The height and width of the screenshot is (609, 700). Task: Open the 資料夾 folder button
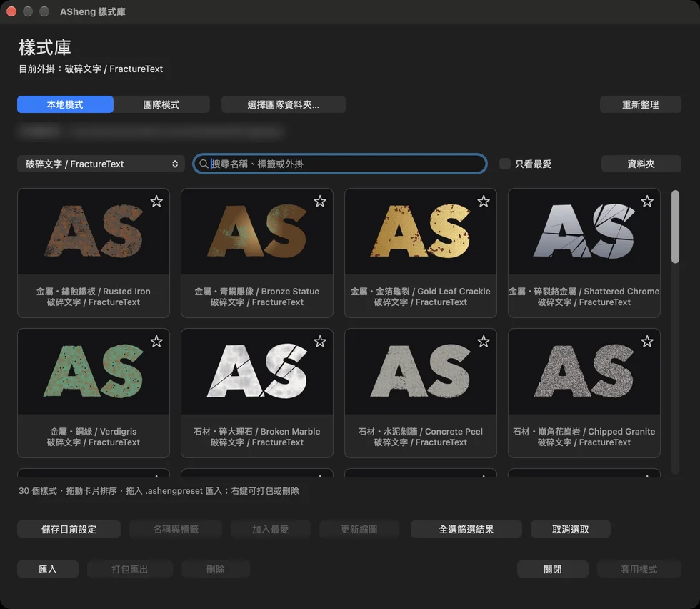click(641, 164)
